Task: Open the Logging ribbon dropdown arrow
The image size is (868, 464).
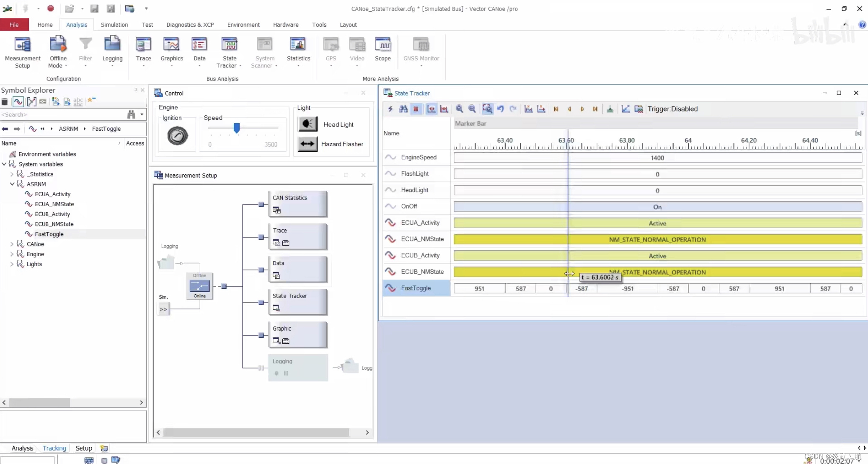Action: (112, 66)
